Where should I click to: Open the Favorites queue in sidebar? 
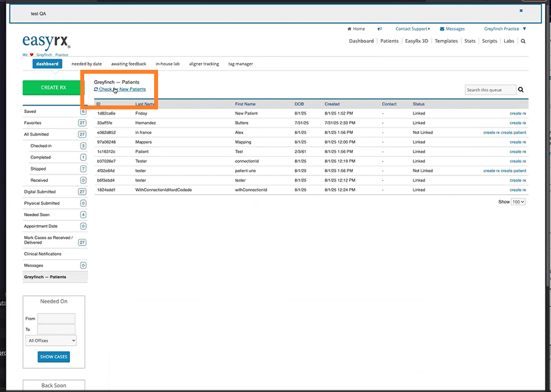pos(55,123)
